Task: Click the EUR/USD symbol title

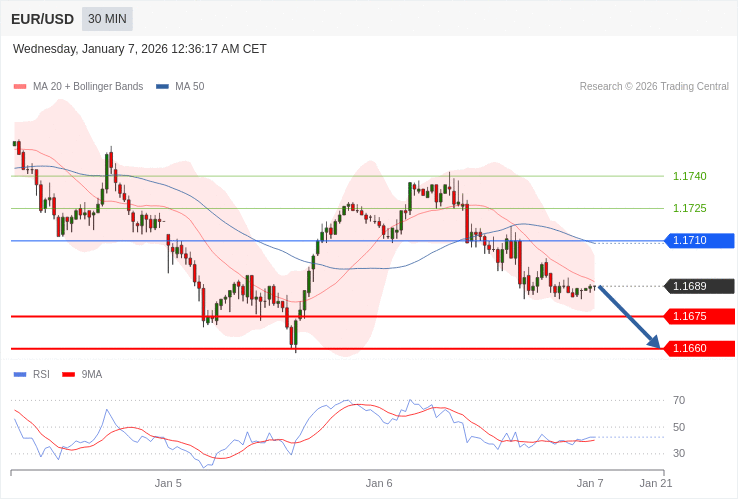Action: [42, 19]
